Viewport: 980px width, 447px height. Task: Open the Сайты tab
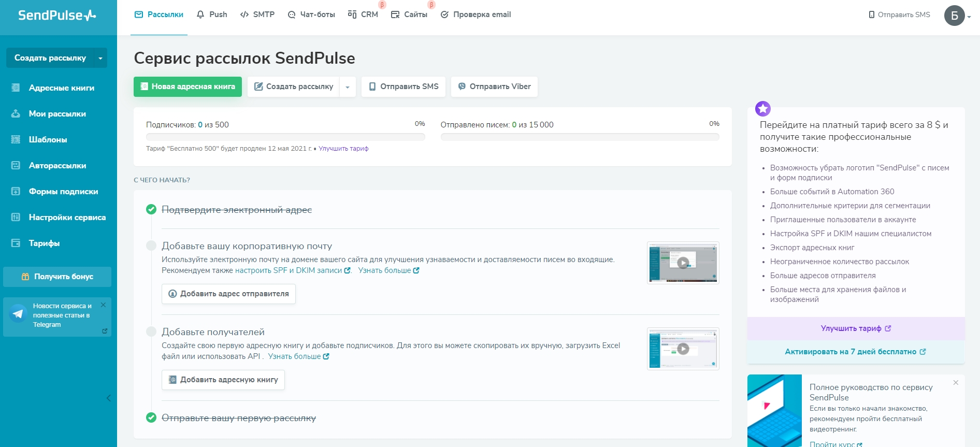point(409,15)
